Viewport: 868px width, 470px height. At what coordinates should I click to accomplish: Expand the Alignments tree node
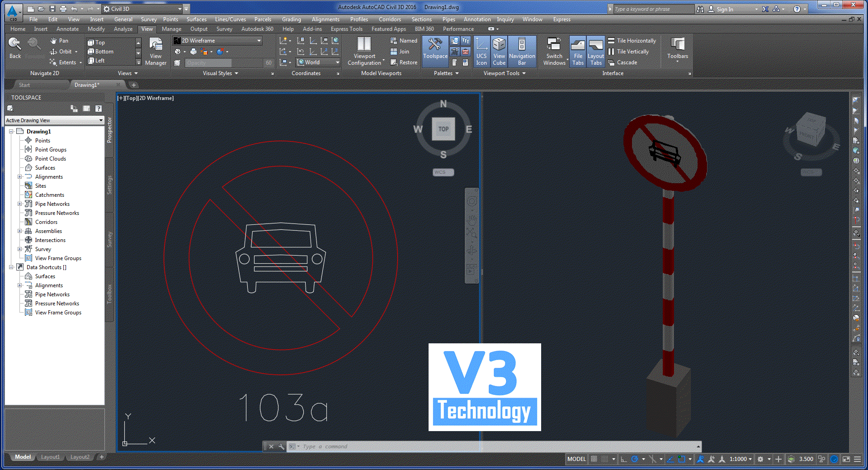pyautogui.click(x=19, y=177)
